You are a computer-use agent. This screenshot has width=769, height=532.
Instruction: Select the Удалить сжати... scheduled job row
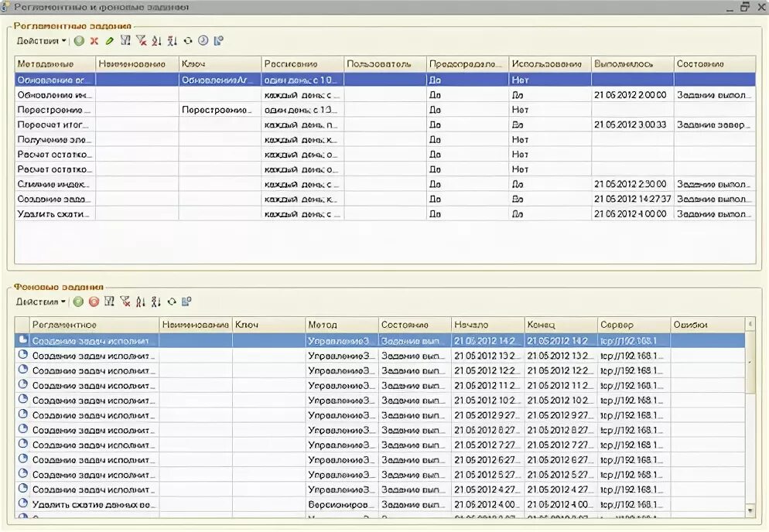point(385,213)
